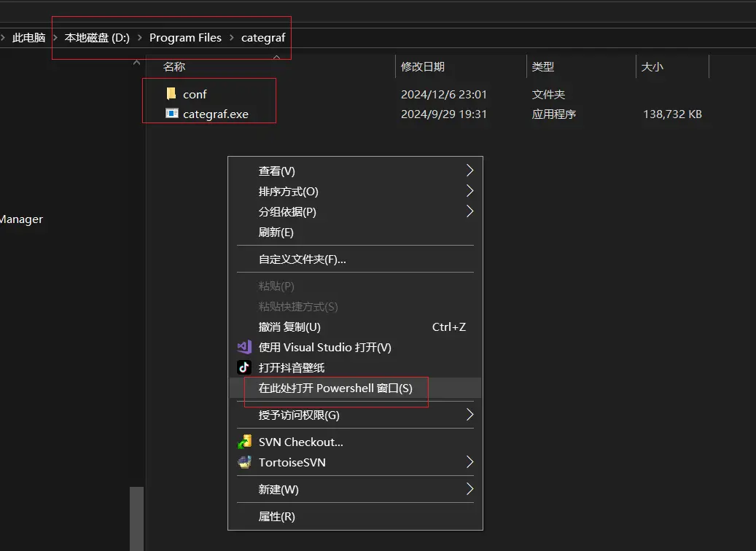The image size is (756, 551).
Task: Click the categraf.exe application icon
Action: point(171,114)
